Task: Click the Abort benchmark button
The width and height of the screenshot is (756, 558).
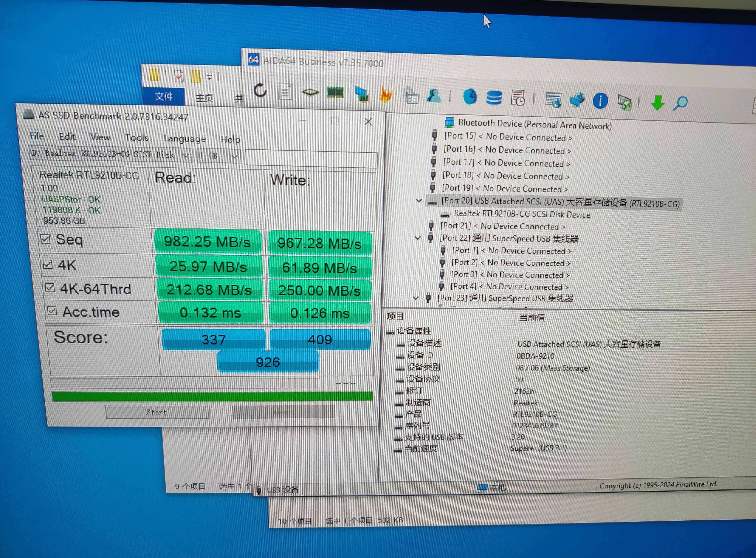Action: coord(283,412)
